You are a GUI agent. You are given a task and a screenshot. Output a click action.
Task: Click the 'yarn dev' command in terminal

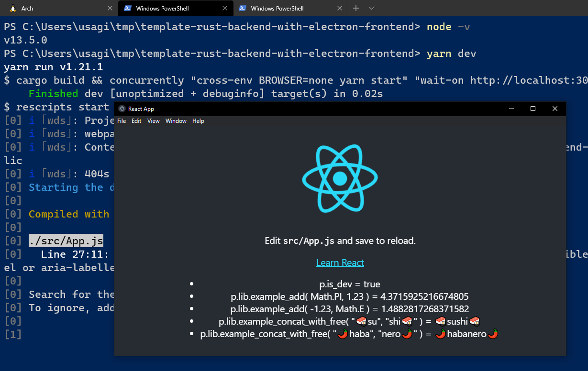pos(452,54)
